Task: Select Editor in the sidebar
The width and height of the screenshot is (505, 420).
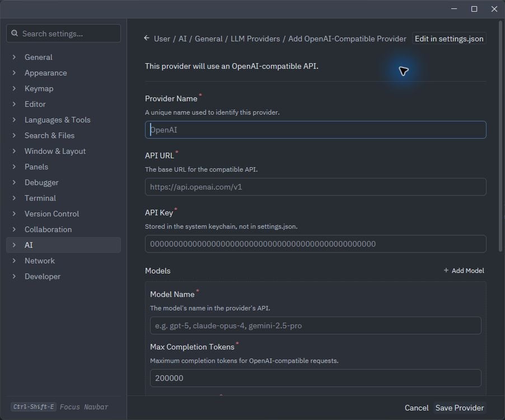Action: 63,104
